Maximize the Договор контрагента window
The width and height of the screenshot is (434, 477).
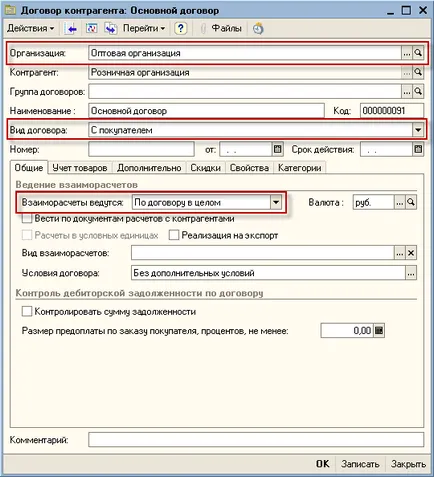(x=406, y=10)
